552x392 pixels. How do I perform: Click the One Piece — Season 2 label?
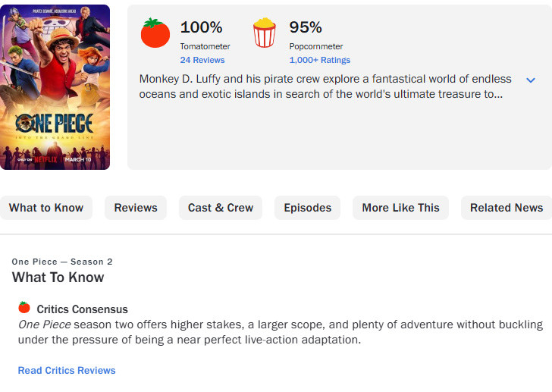point(62,262)
